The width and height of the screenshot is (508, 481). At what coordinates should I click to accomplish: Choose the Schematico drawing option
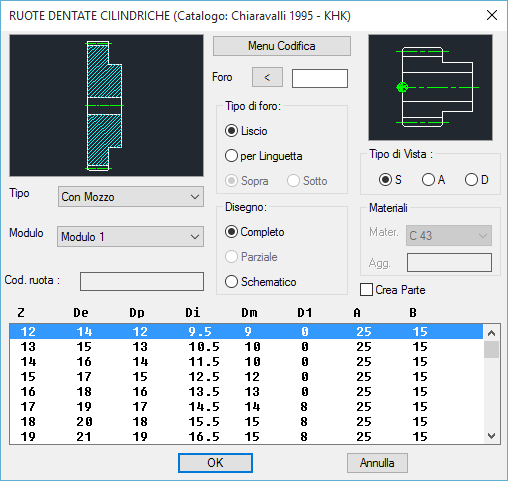[261, 282]
